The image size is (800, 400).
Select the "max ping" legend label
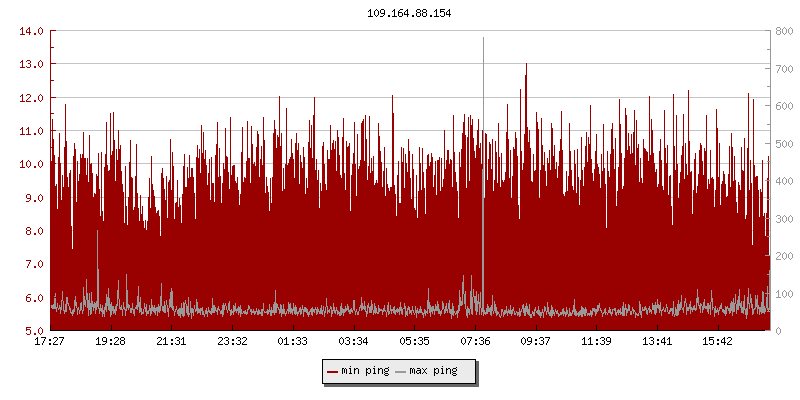433,371
